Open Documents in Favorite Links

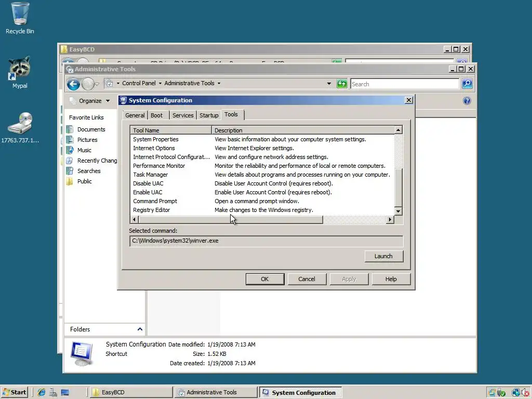coord(86,129)
